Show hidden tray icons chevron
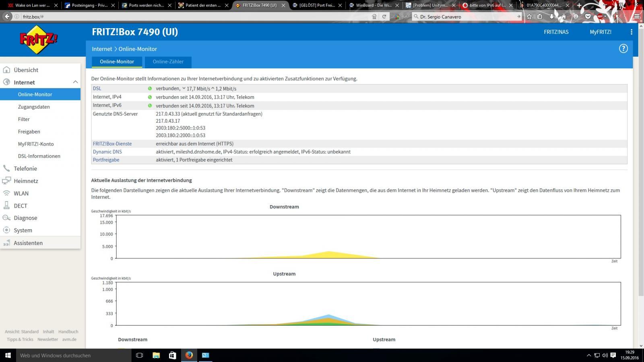Screen dimensions: 644x362 tap(588, 355)
